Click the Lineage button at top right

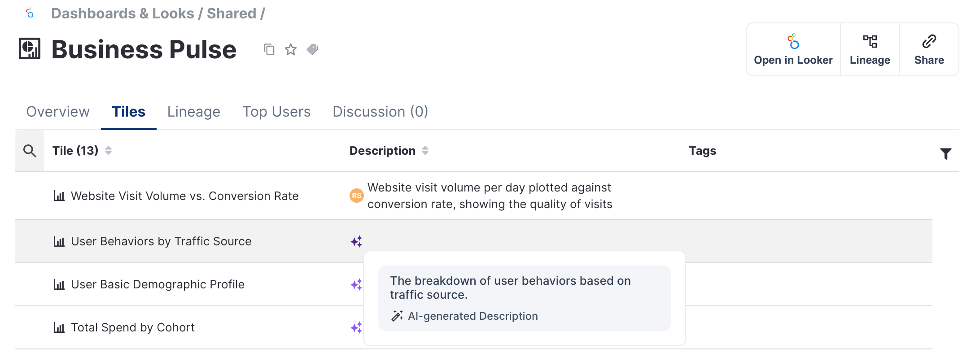coord(870,50)
